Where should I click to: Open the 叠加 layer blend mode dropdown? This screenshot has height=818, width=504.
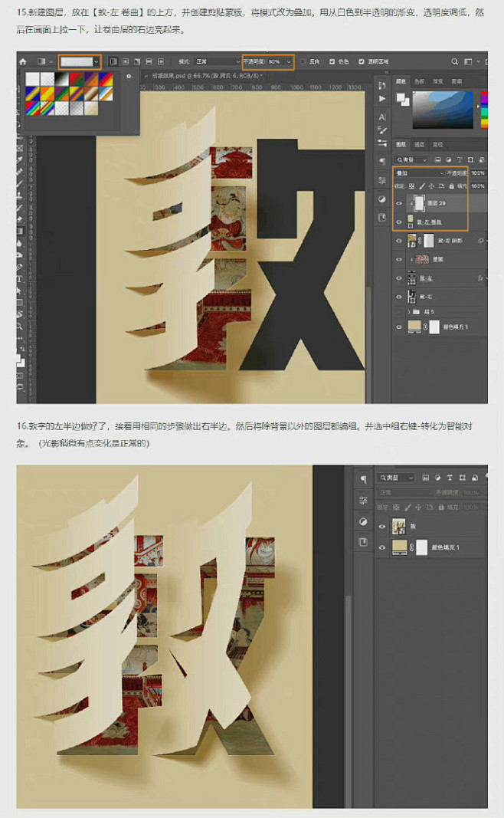click(420, 173)
